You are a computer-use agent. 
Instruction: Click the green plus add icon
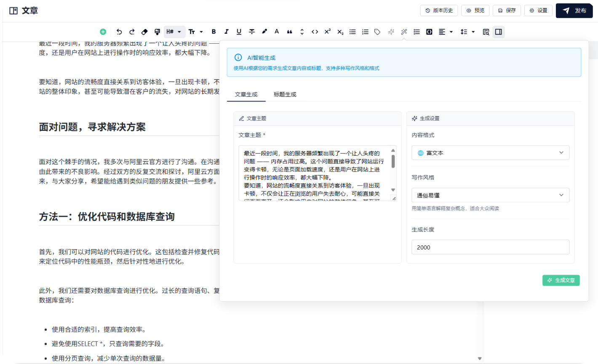(x=103, y=32)
